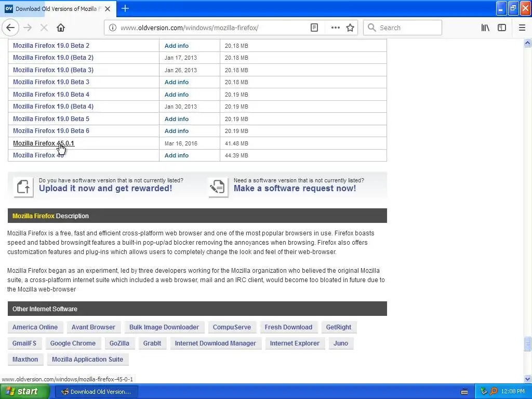
Task: Bookmark this page with star icon
Action: pos(350,28)
